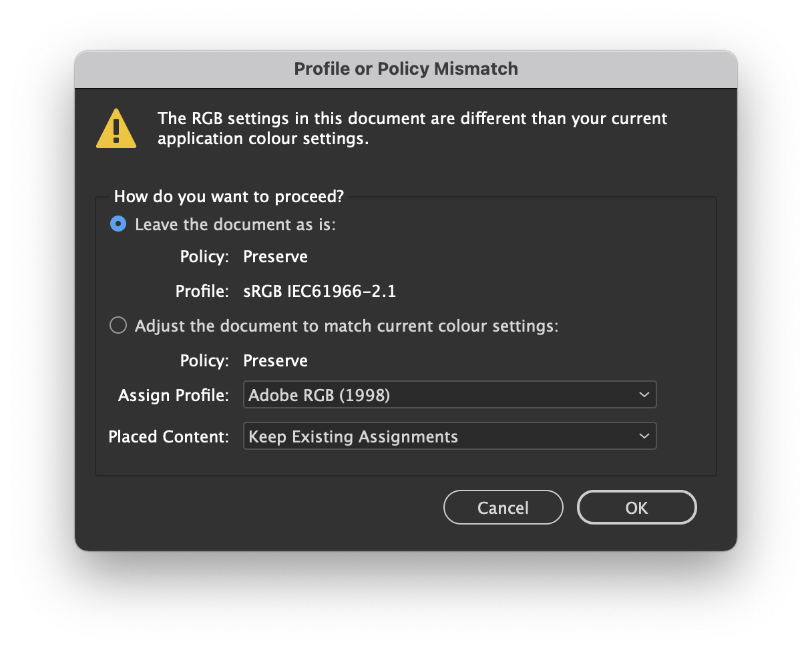This screenshot has width=812, height=650.
Task: Click the "Preserve" policy text under the first option
Action: tap(275, 256)
